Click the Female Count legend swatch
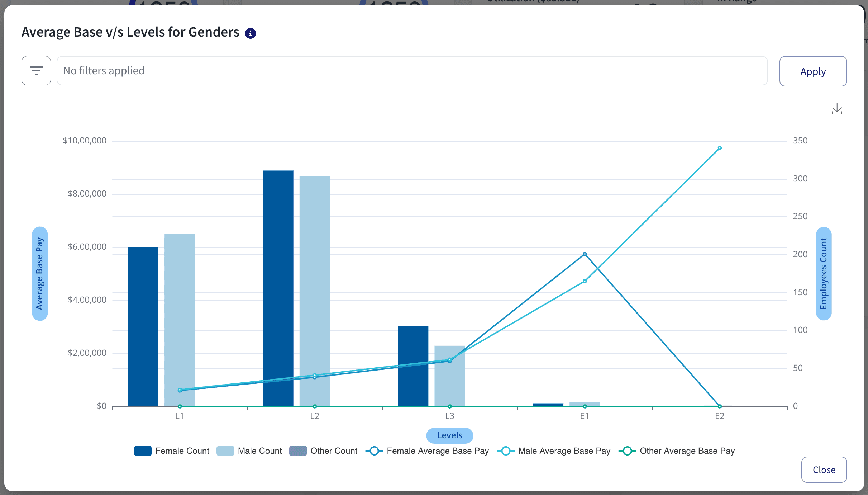This screenshot has width=868, height=495. [142, 451]
